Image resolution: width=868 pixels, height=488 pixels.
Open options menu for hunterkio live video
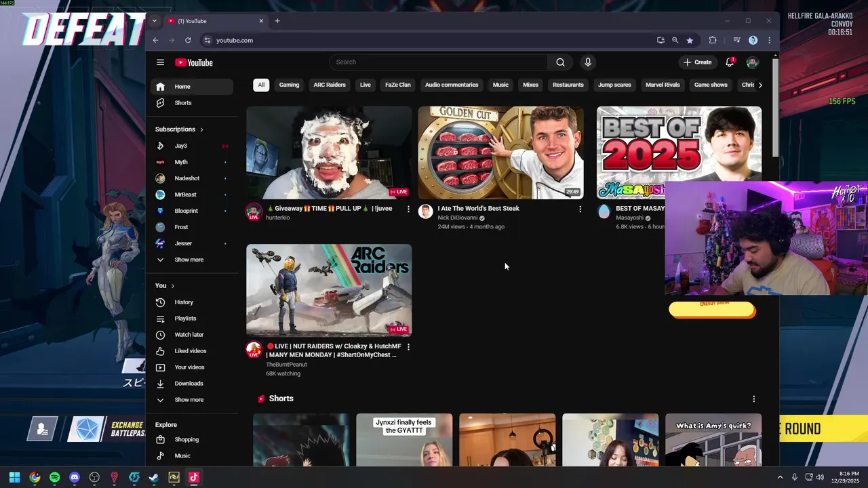click(408, 209)
